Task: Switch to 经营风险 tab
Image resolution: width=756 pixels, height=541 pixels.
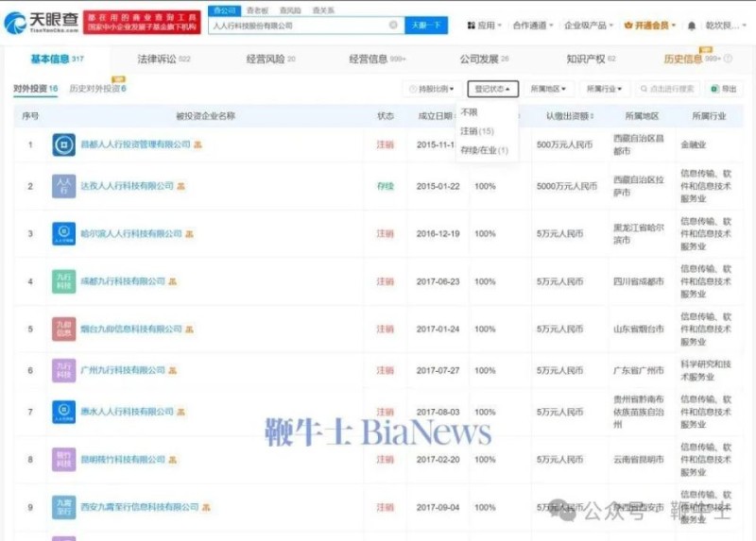Action: (270, 59)
